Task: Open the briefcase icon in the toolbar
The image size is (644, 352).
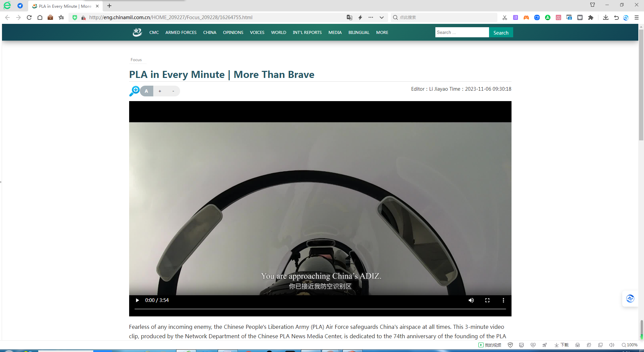Action: (50, 17)
